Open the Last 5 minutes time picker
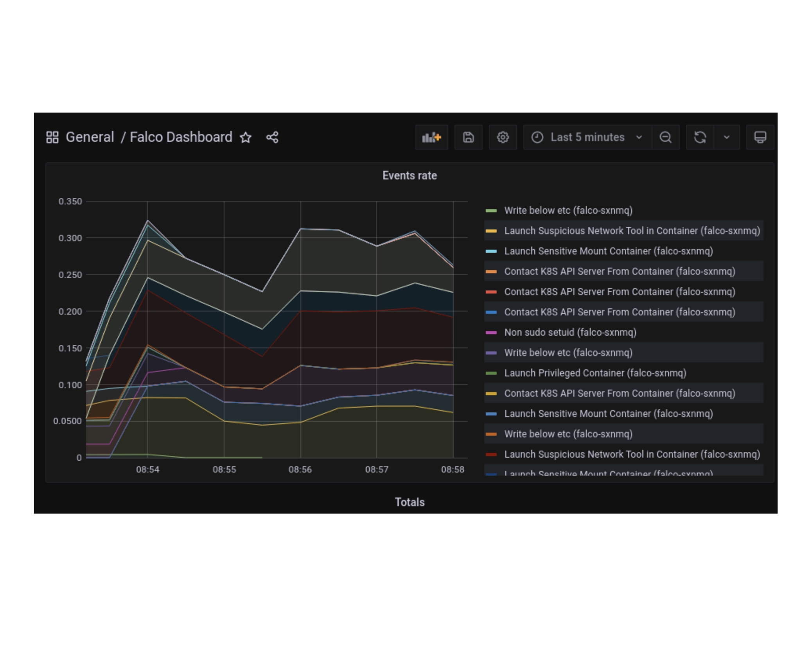 (x=587, y=137)
